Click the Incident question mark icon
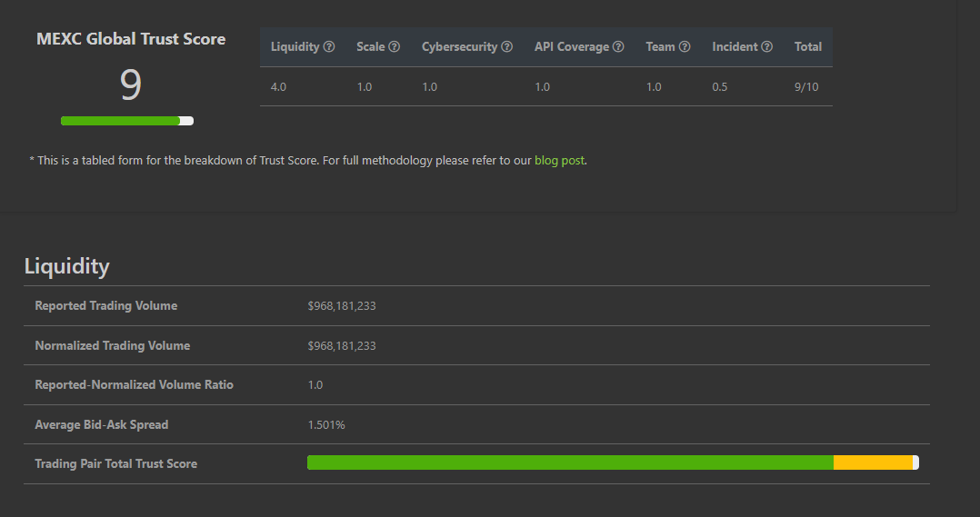The height and width of the screenshot is (517, 980). click(x=766, y=47)
